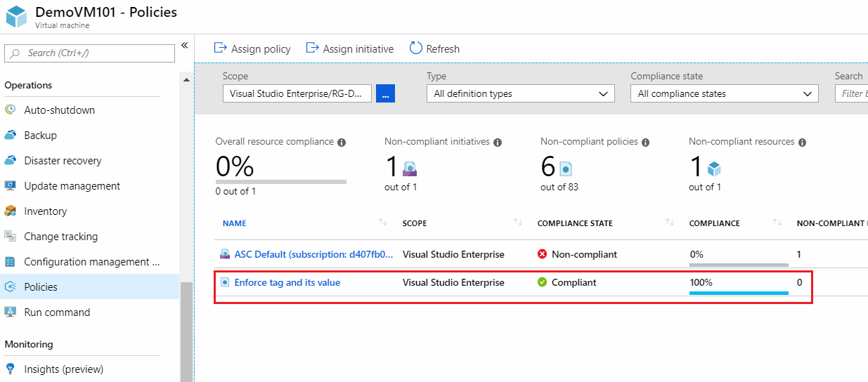868x382 pixels.
Task: Click sort arrows on NAME column
Action: tap(383, 223)
